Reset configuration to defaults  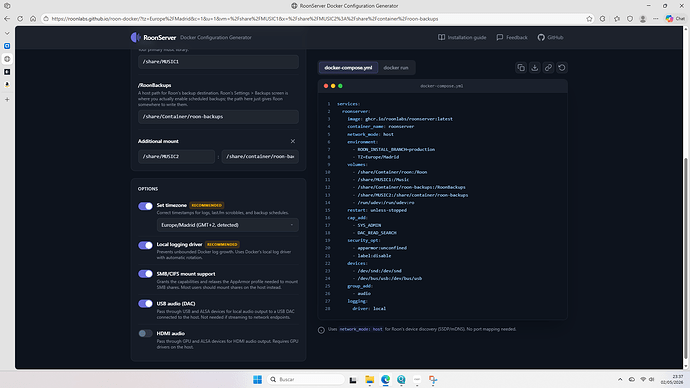pos(562,68)
